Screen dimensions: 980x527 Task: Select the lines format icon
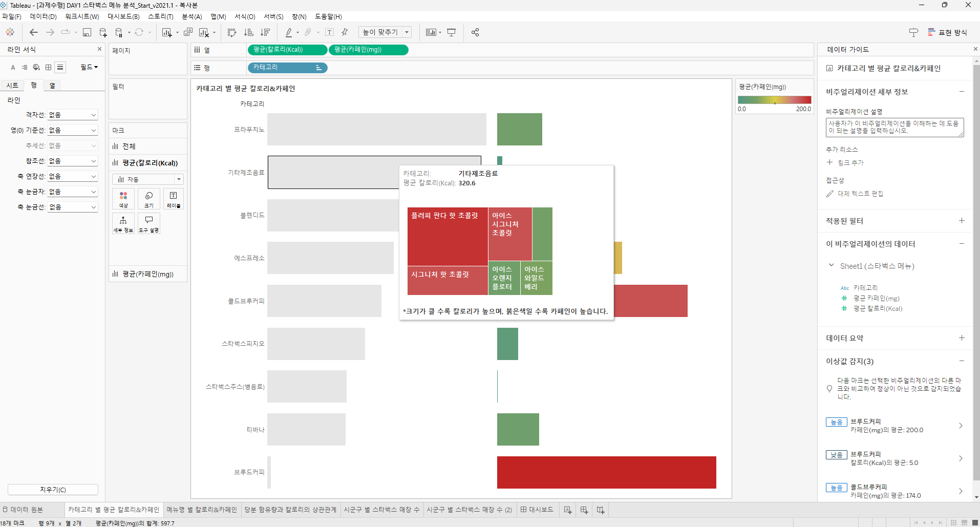click(60, 67)
